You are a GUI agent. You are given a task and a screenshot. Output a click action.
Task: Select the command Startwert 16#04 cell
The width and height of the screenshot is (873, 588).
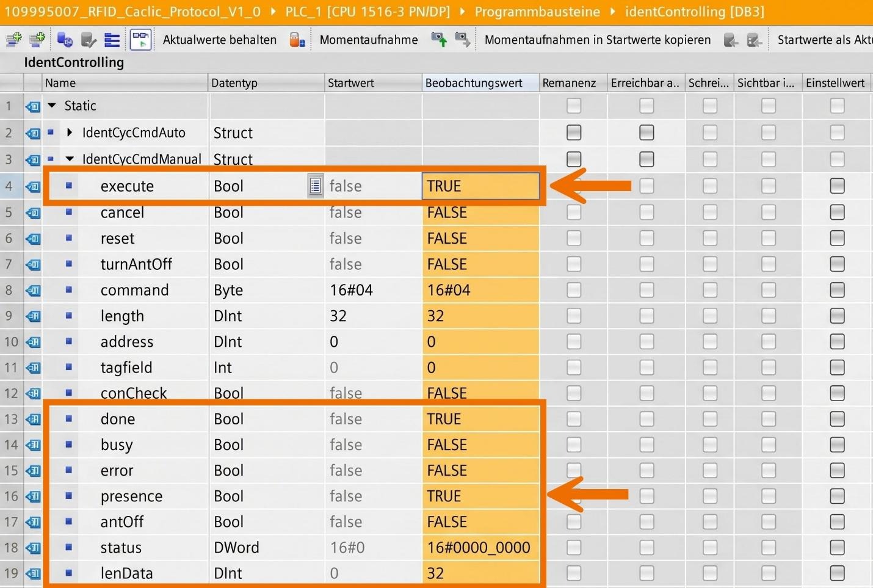373,290
